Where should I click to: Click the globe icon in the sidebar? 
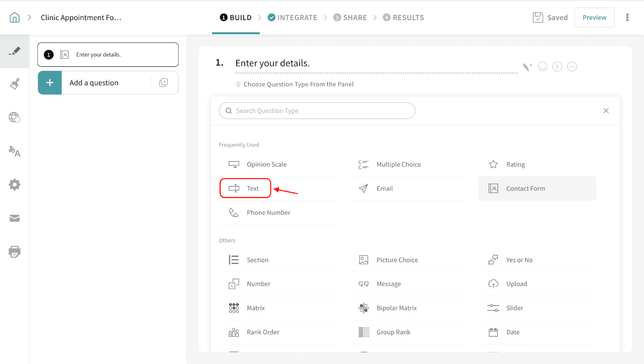[x=14, y=117]
